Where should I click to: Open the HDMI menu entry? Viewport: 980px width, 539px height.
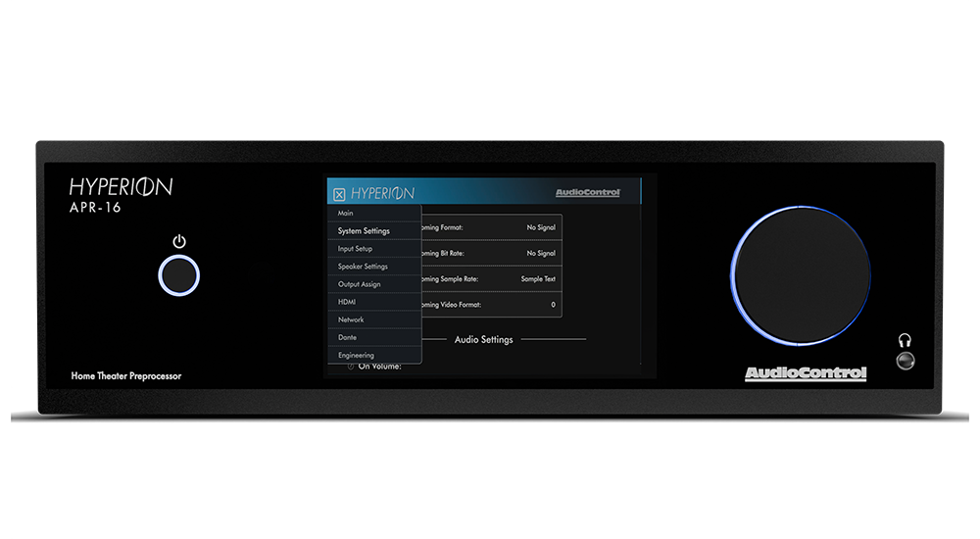(374, 302)
